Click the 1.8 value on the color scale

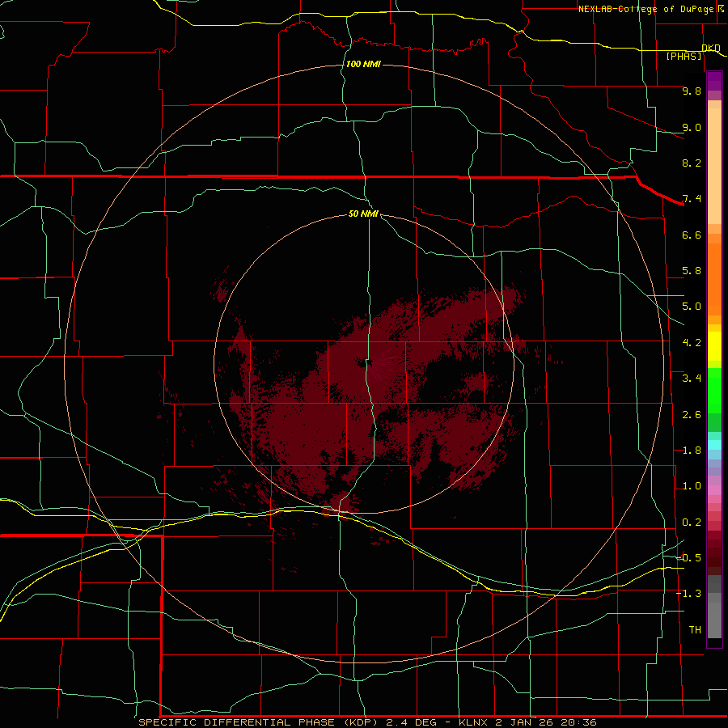(x=692, y=451)
